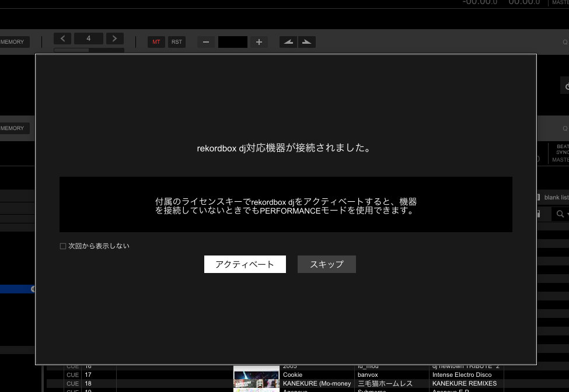Click CUE button on row 18

[x=72, y=383]
